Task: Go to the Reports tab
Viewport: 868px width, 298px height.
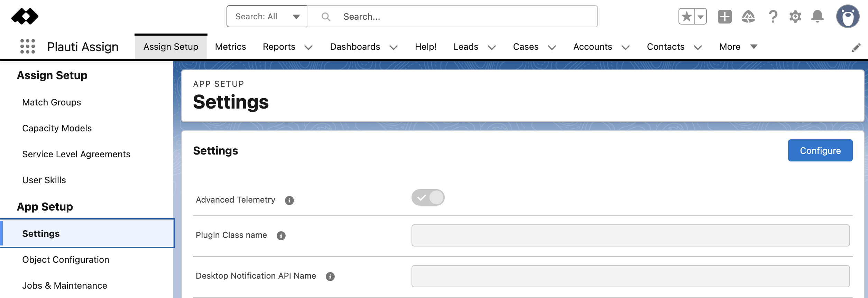Action: [279, 47]
